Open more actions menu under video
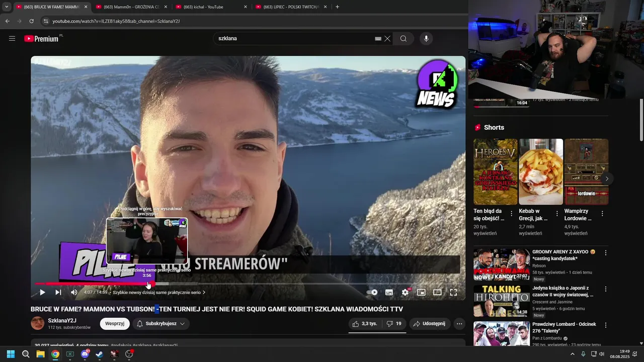The image size is (644, 362). coord(459,324)
